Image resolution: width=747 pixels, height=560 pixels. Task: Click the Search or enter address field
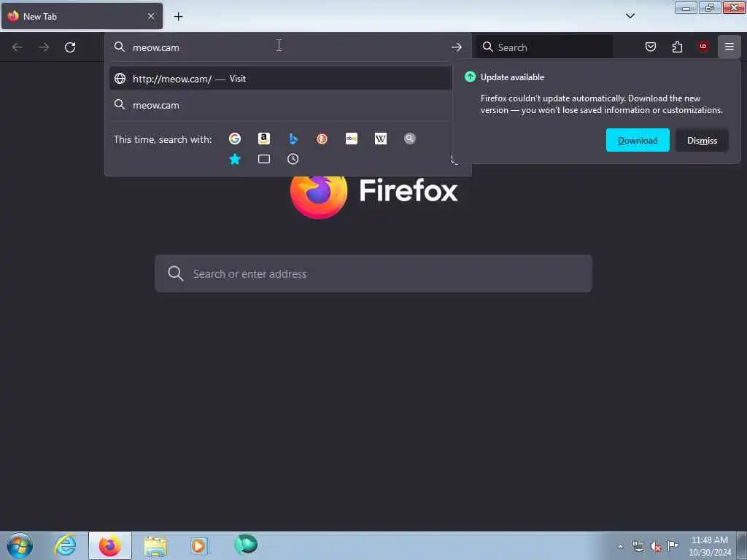pos(373,274)
